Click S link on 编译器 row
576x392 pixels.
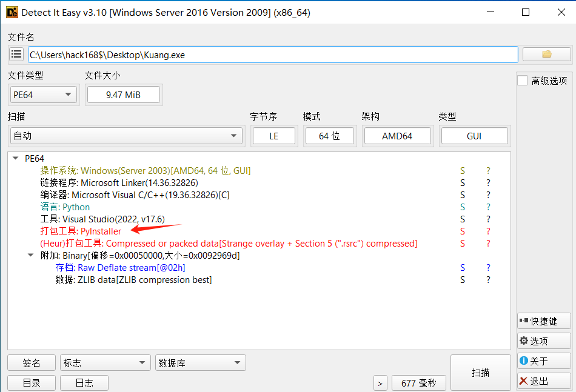[x=463, y=195]
